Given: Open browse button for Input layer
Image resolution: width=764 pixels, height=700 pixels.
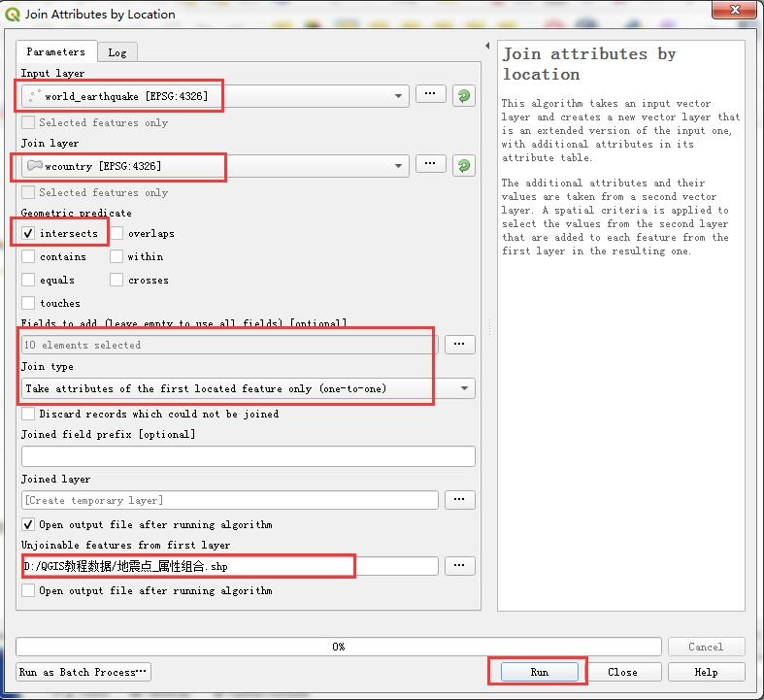Looking at the screenshot, I should click(x=430, y=93).
